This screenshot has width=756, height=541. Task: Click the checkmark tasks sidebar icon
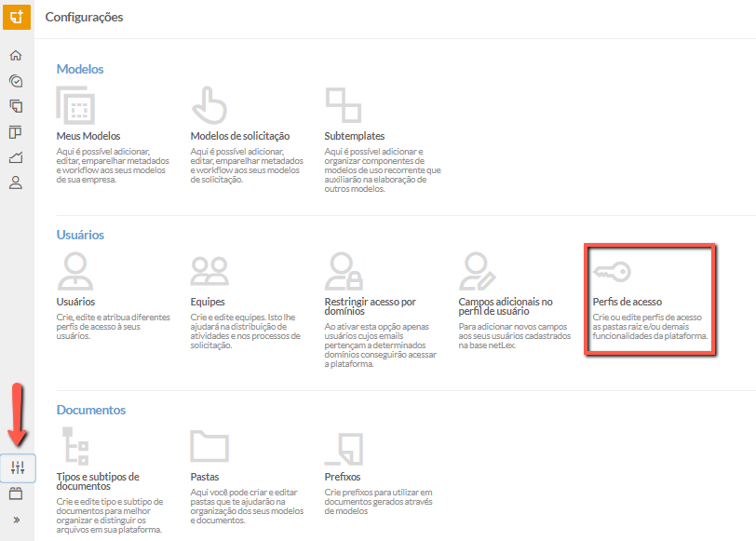16,80
